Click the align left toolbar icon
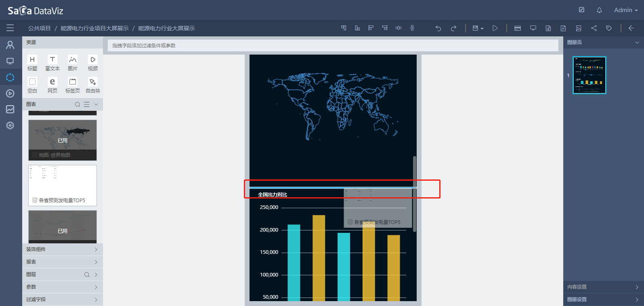The height and width of the screenshot is (306, 644). 371,28
